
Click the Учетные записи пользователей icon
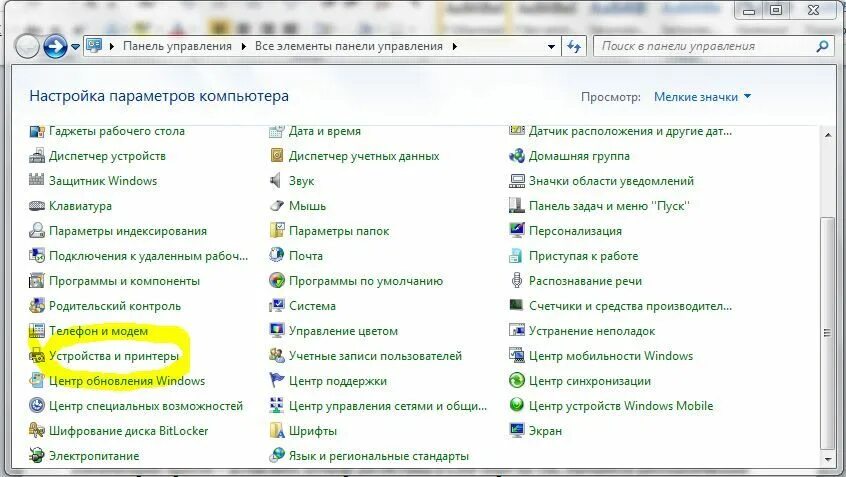click(276, 356)
